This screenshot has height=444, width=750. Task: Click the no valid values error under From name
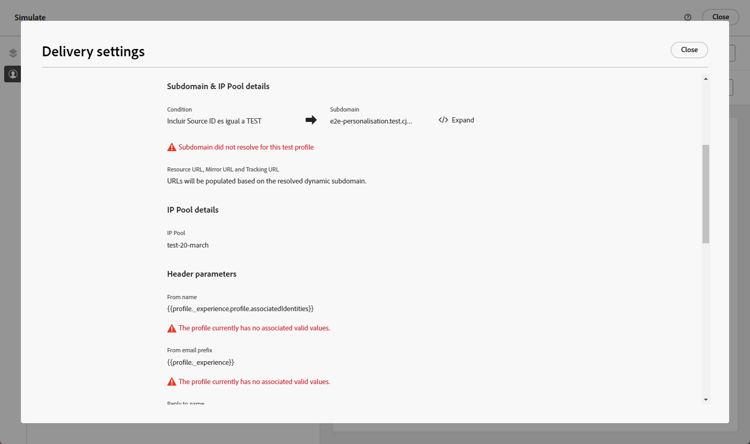pos(254,328)
